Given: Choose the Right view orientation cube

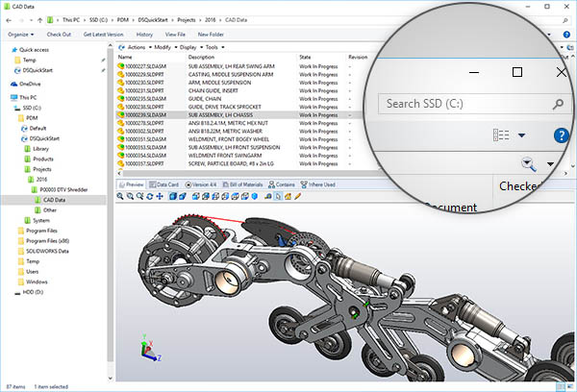Looking at the screenshot, I should [x=225, y=196].
